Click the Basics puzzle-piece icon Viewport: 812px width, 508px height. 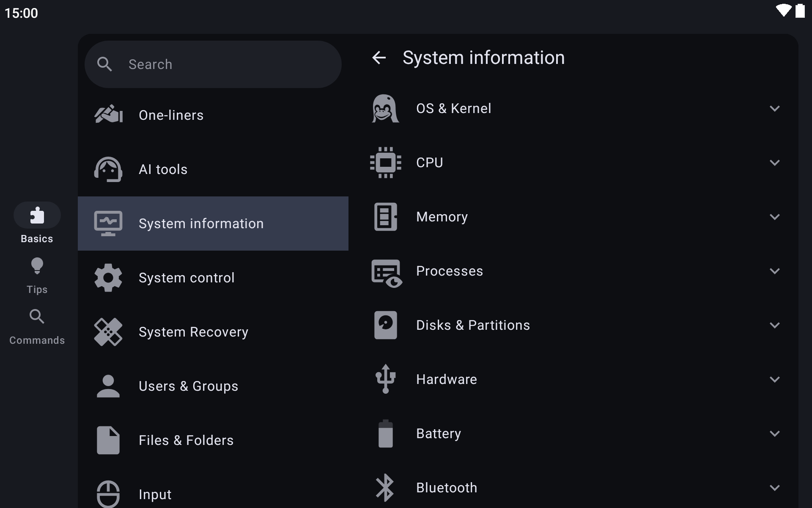coord(37,215)
